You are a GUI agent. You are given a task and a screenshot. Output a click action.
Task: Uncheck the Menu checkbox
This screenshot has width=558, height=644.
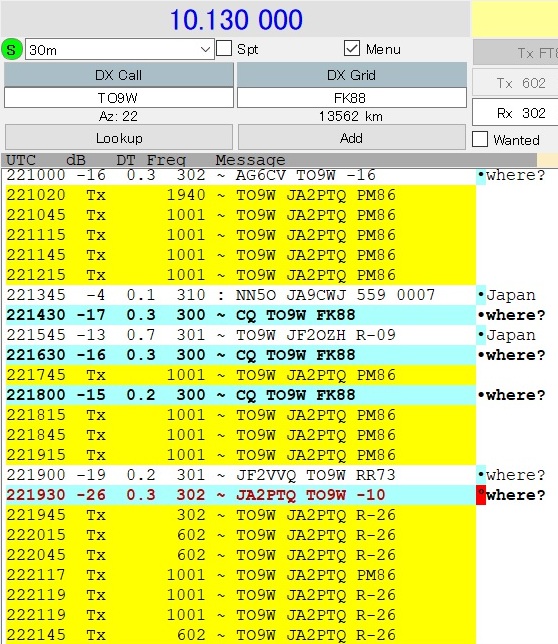coord(352,48)
